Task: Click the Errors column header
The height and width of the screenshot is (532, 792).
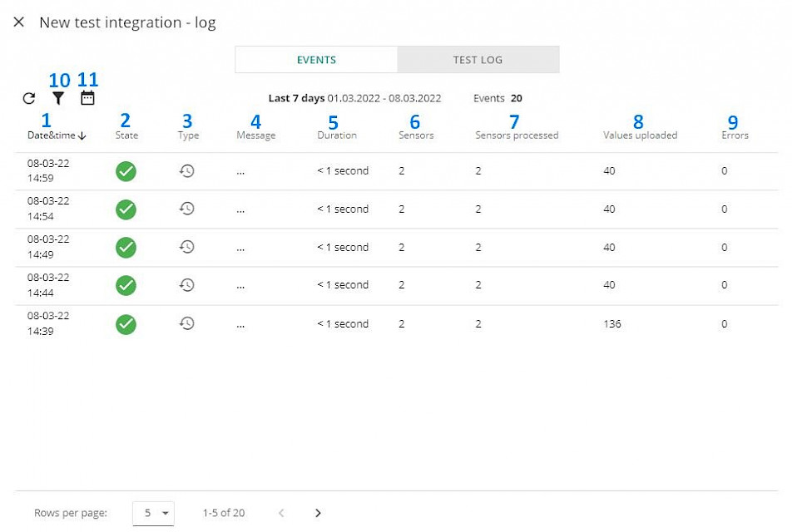Action: [x=735, y=135]
